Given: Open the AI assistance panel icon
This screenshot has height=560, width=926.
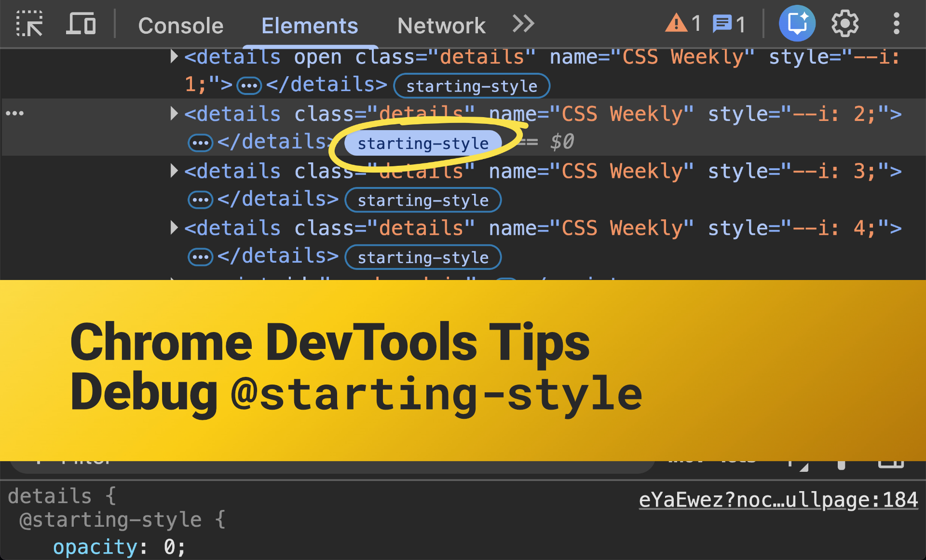Looking at the screenshot, I should [797, 23].
